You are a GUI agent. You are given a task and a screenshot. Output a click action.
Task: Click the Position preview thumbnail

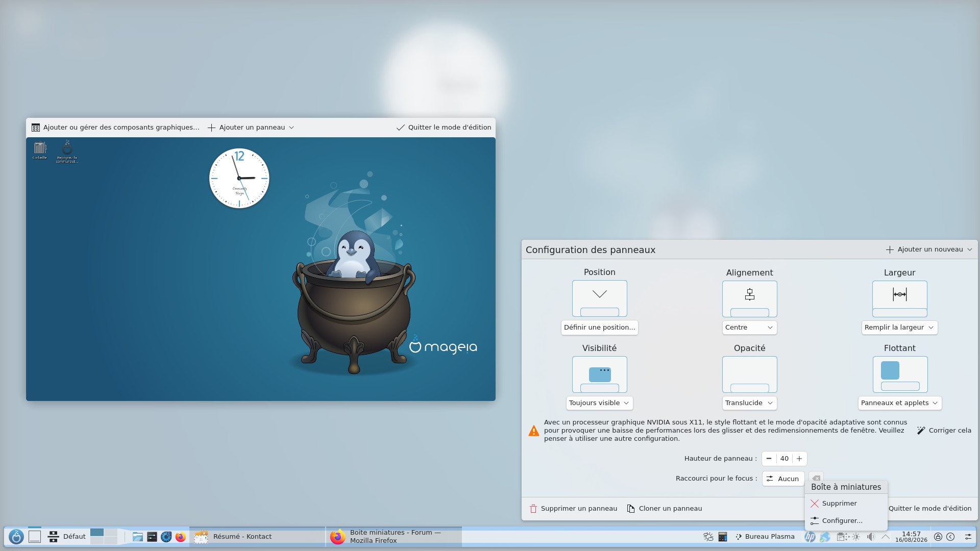pyautogui.click(x=600, y=298)
